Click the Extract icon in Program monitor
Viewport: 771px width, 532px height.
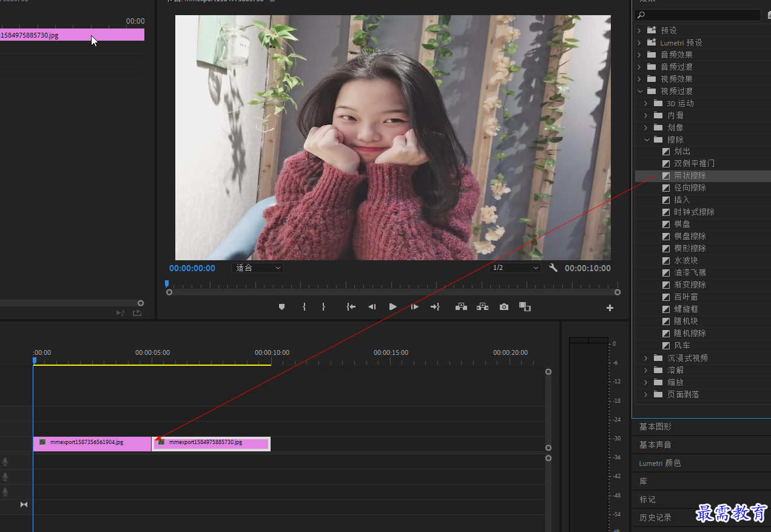coord(482,307)
